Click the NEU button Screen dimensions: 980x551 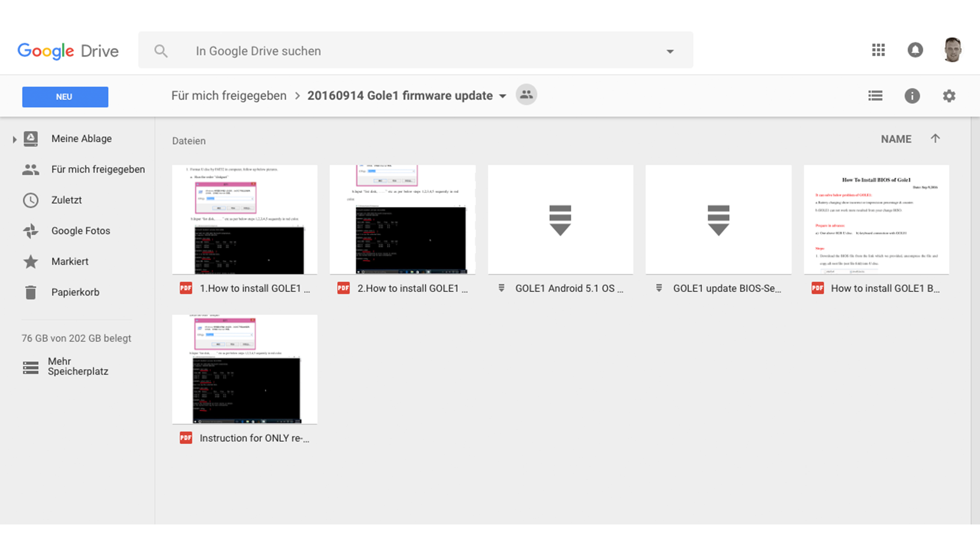(65, 97)
